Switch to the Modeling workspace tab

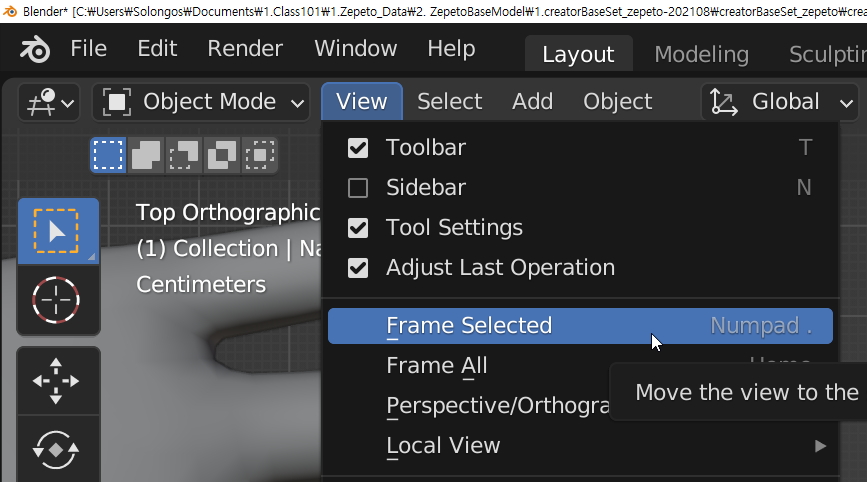[702, 54]
